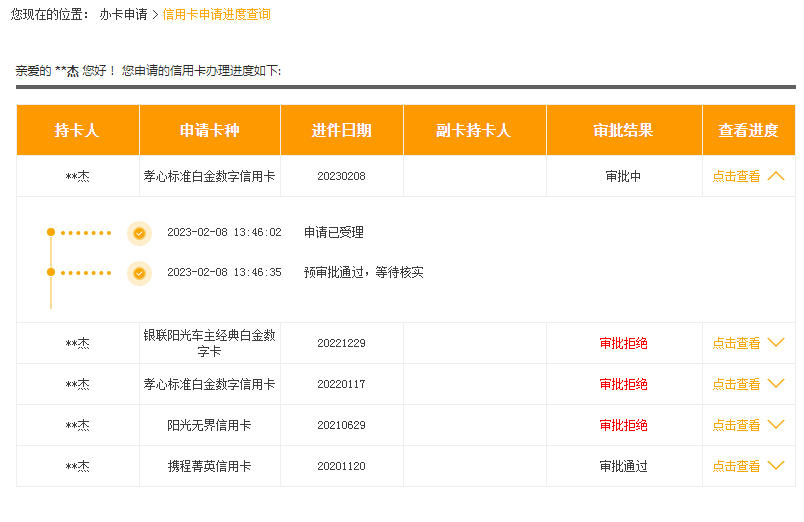
Task: Open 点击查看 for 银联阳光车主经典白金数字卡
Action: (x=736, y=343)
